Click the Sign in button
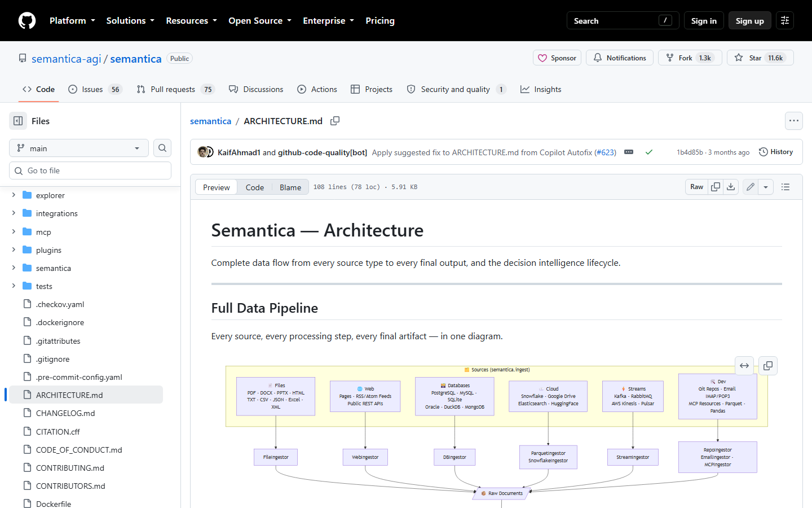 point(704,20)
